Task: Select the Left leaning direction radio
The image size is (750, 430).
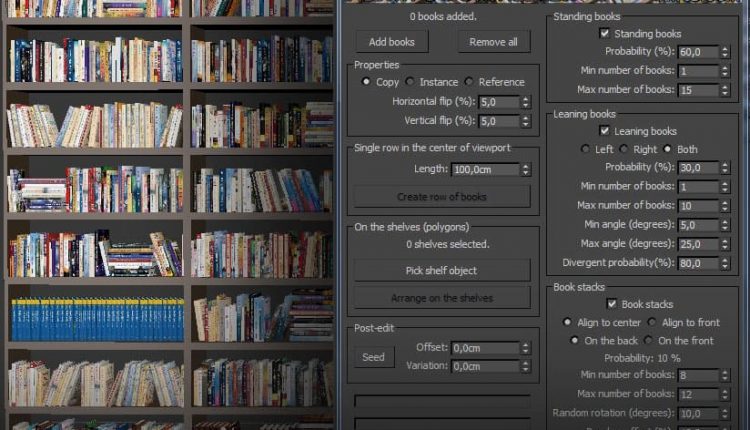Action: click(587, 149)
